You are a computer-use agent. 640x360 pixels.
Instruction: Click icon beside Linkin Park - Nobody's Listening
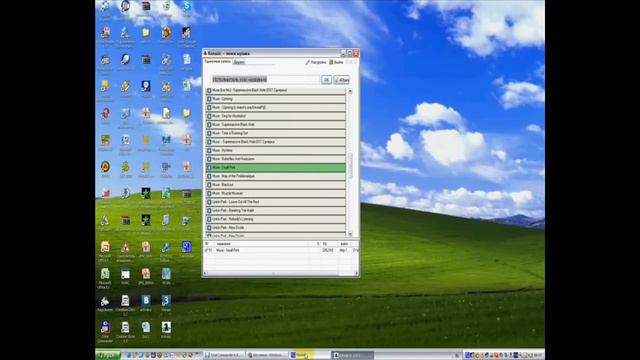coord(209,219)
